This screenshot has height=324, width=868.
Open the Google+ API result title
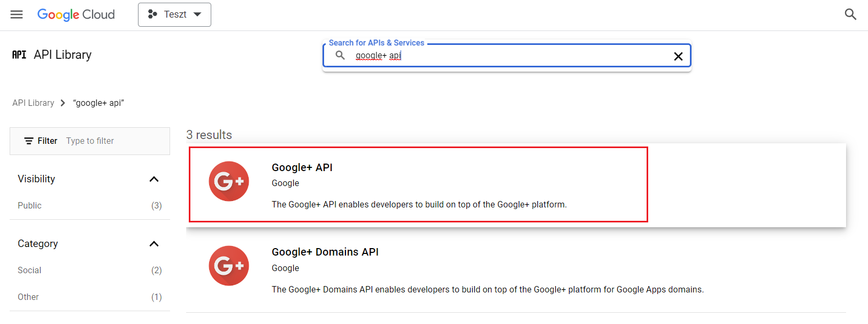pos(302,167)
